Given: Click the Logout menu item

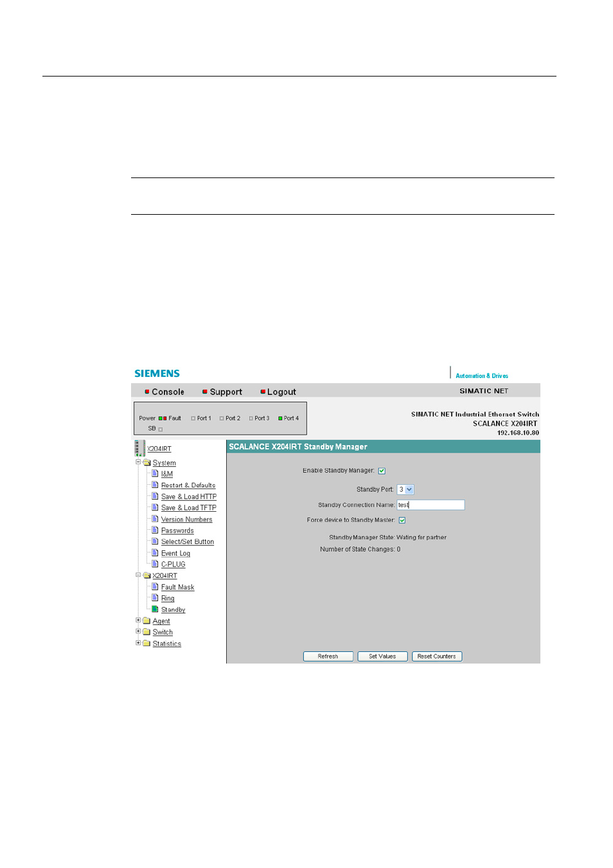Looking at the screenshot, I should click(x=278, y=392).
